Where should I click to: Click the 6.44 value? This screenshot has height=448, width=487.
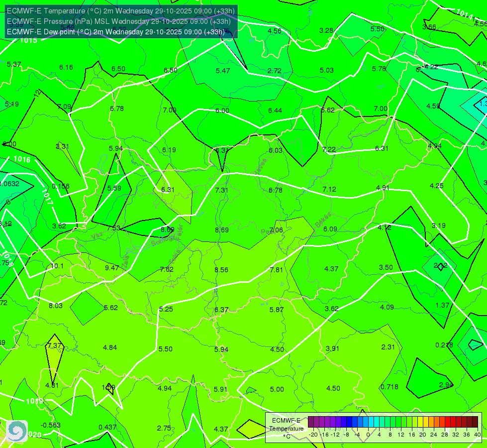[275, 111]
